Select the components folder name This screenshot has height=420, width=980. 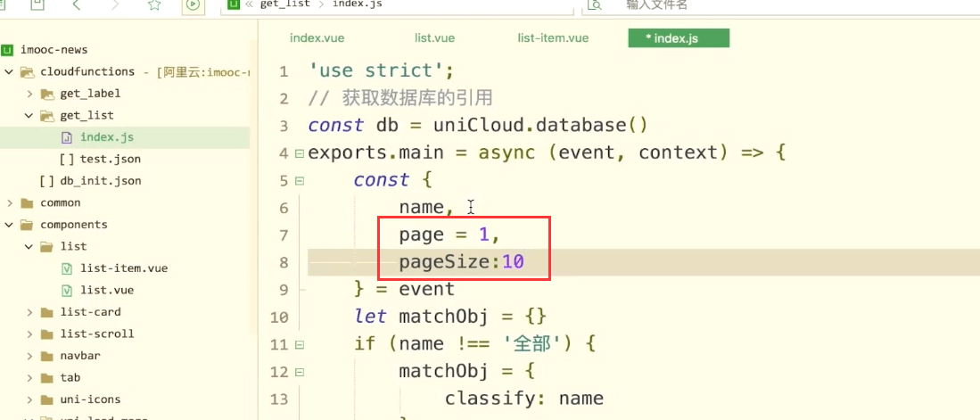point(74,225)
